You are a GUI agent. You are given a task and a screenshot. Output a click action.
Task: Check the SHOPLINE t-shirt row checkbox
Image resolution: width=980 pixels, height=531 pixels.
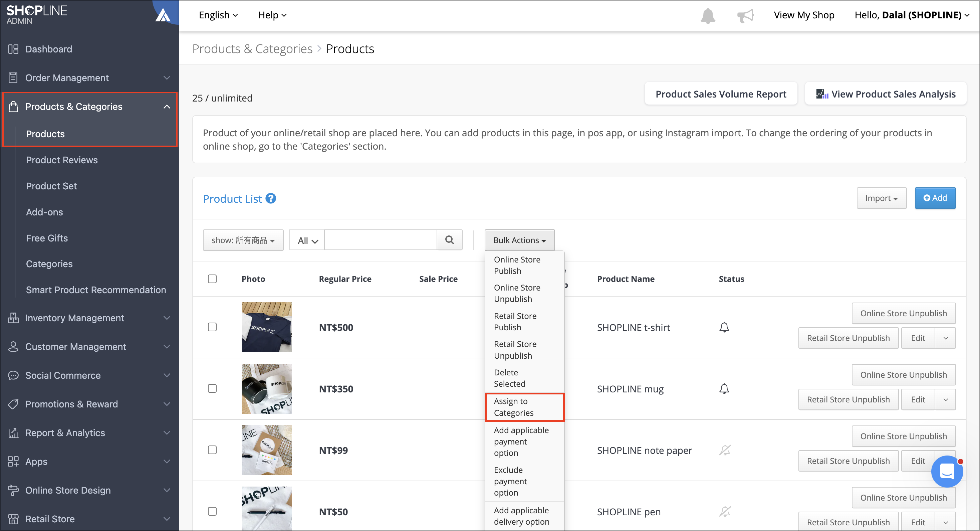(212, 327)
